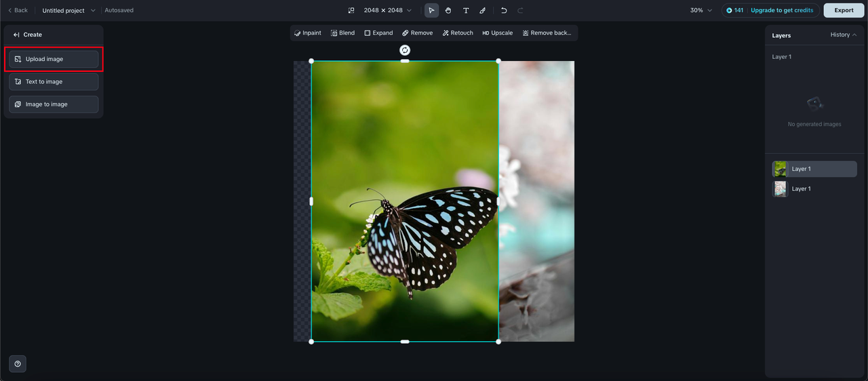Open the Untitled project name dropdown
This screenshot has height=381, width=868.
tap(69, 10)
